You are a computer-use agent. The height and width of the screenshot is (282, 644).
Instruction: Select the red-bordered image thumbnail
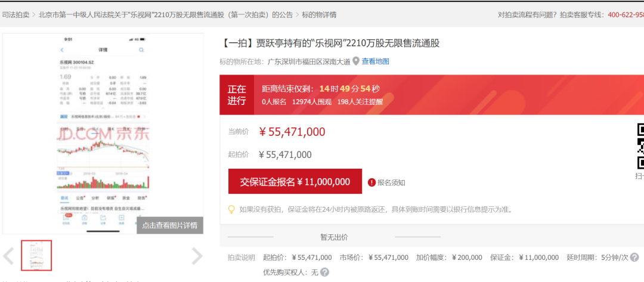[36, 255]
